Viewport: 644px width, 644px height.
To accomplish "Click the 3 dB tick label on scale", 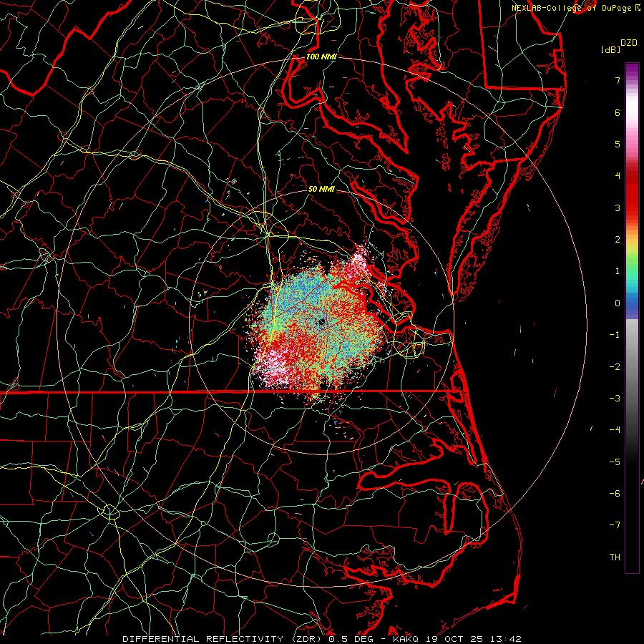I will pyautogui.click(x=618, y=208).
